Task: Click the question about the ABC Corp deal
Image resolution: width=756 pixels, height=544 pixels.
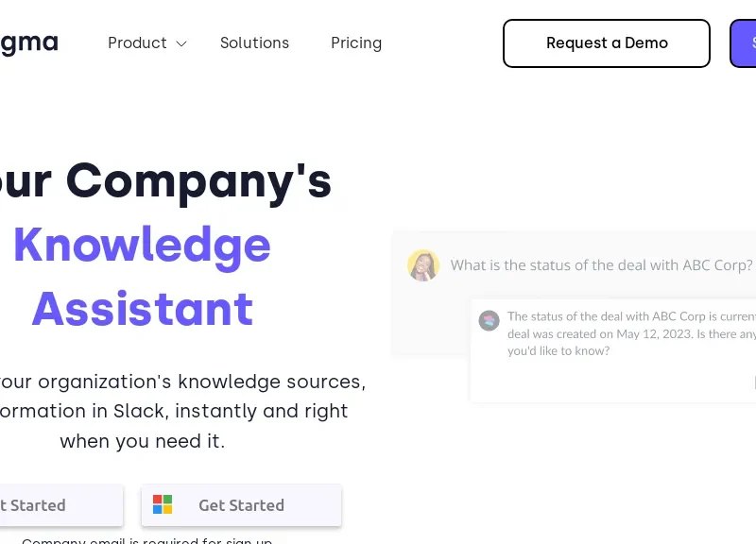Action: coord(601,265)
